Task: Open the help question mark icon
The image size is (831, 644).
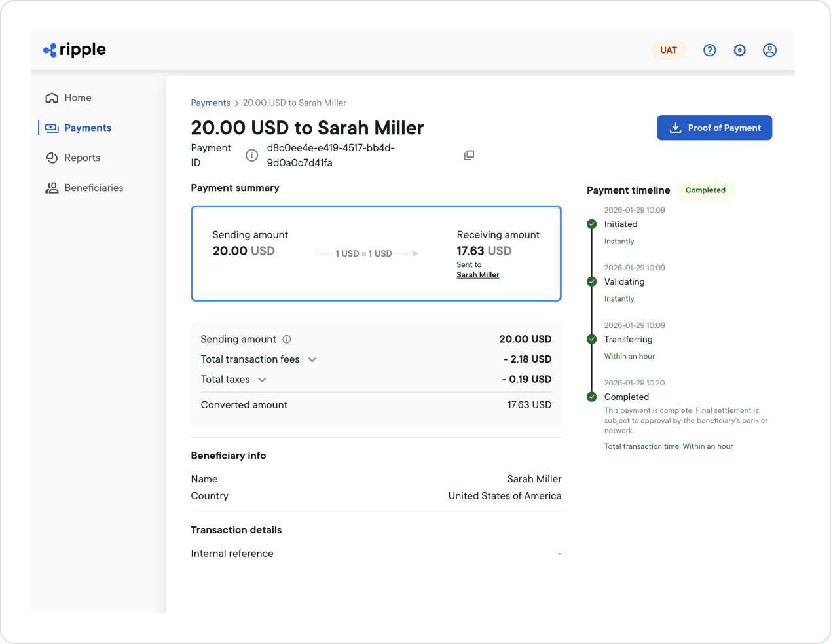Action: 709,50
